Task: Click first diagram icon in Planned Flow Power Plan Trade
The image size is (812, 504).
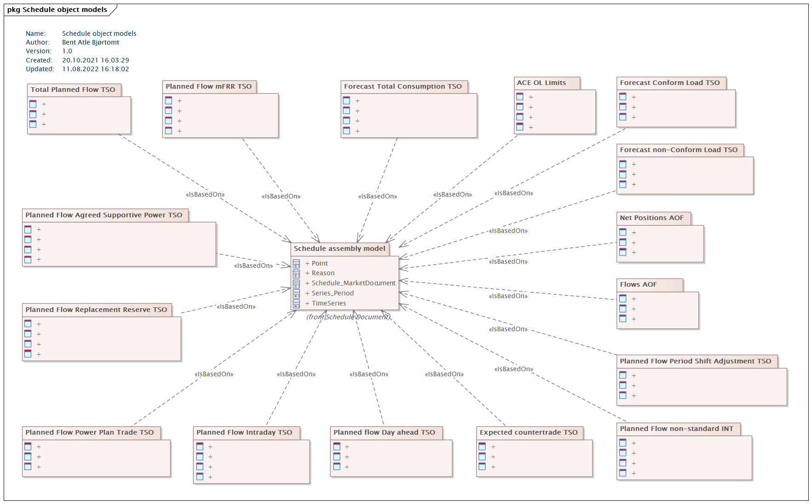Action: [x=28, y=447]
